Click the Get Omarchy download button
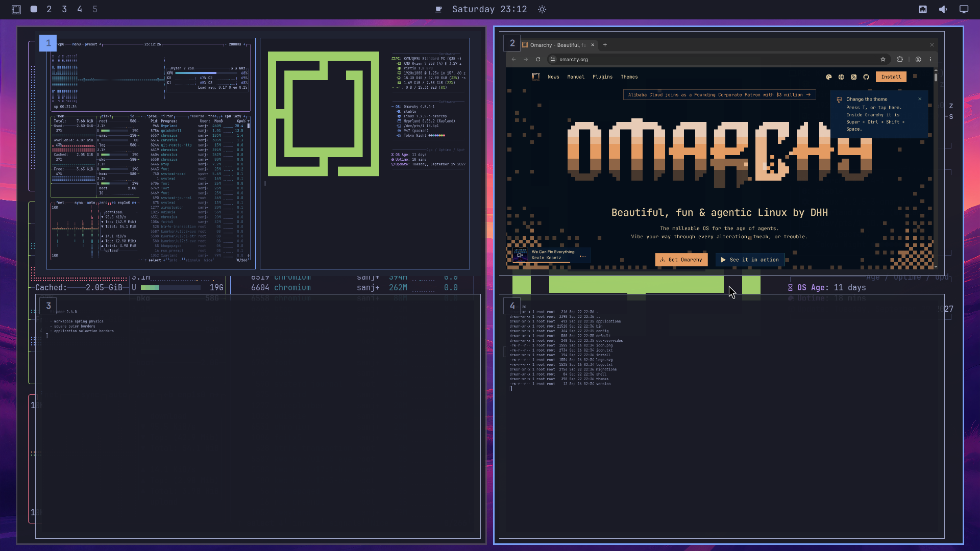 (x=681, y=260)
